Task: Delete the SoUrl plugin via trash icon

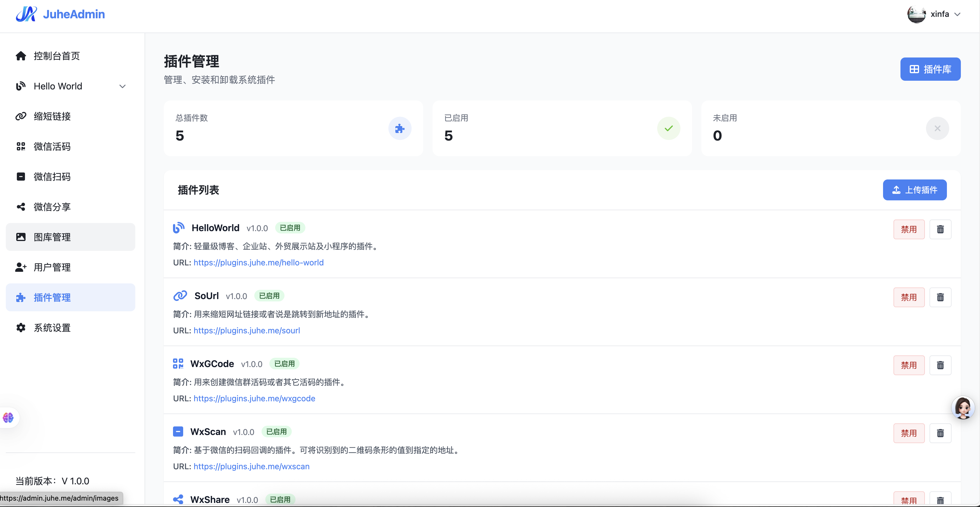Action: pyautogui.click(x=941, y=297)
